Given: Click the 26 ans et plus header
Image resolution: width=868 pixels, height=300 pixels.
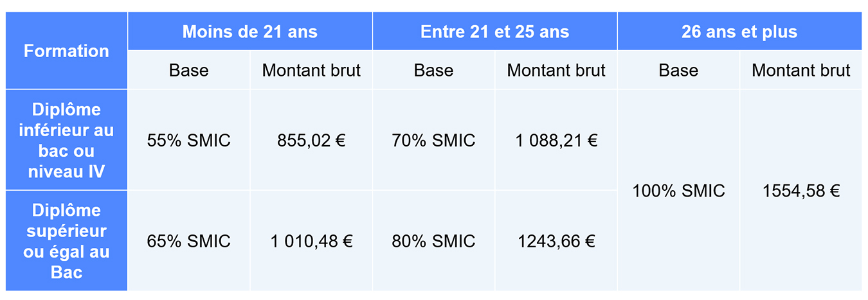Looking at the screenshot, I should pos(739,31).
